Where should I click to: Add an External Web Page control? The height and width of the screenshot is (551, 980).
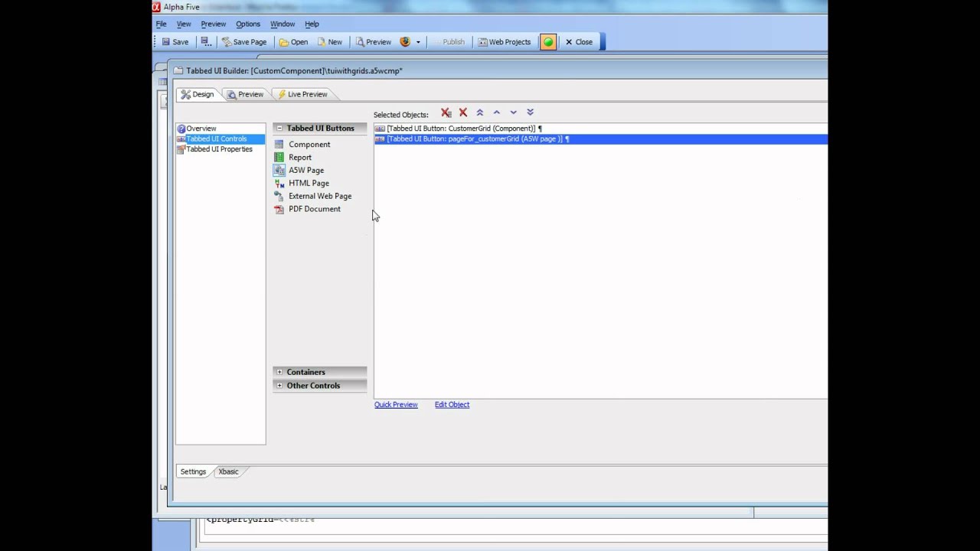point(313,197)
